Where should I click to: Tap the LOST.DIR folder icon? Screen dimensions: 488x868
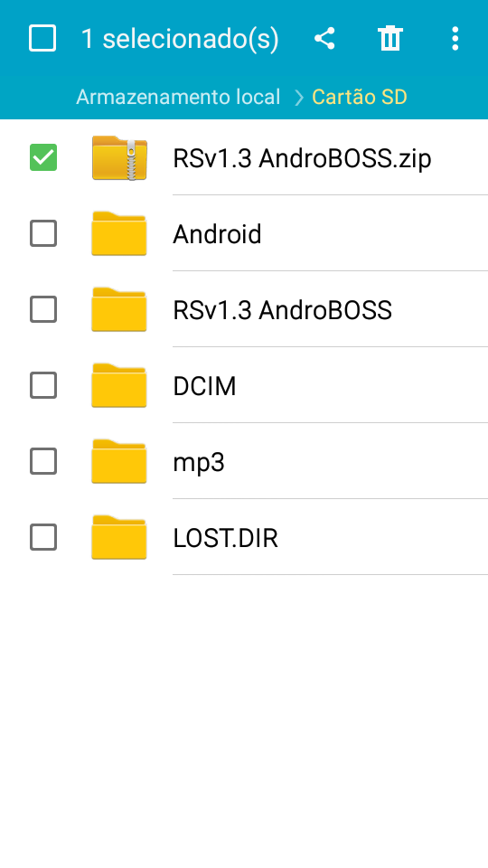coord(119,537)
